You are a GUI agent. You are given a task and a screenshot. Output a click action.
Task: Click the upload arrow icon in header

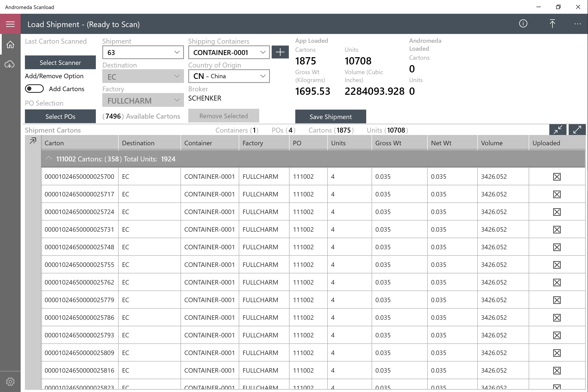pos(552,24)
